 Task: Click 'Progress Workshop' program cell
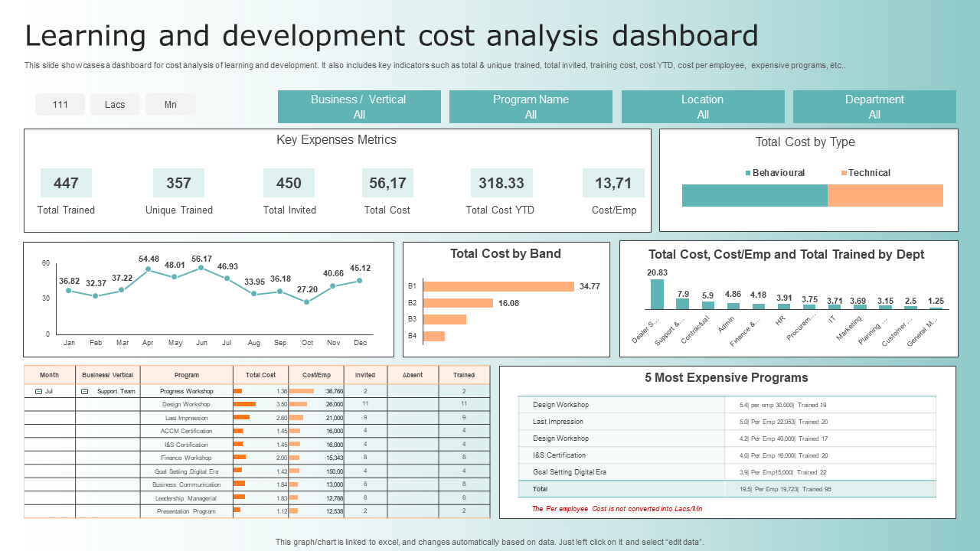pos(187,391)
